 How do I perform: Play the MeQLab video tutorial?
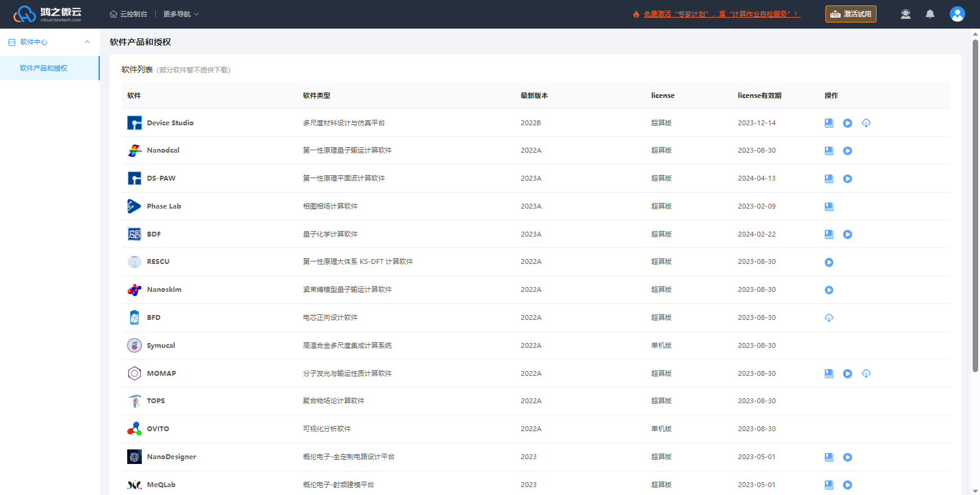pos(847,485)
